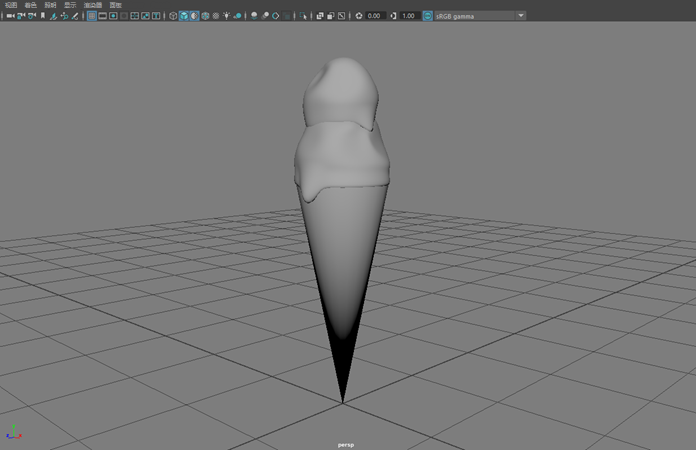Toggle the View Transform icon
Screen dimensions: 697x450
coord(428,16)
